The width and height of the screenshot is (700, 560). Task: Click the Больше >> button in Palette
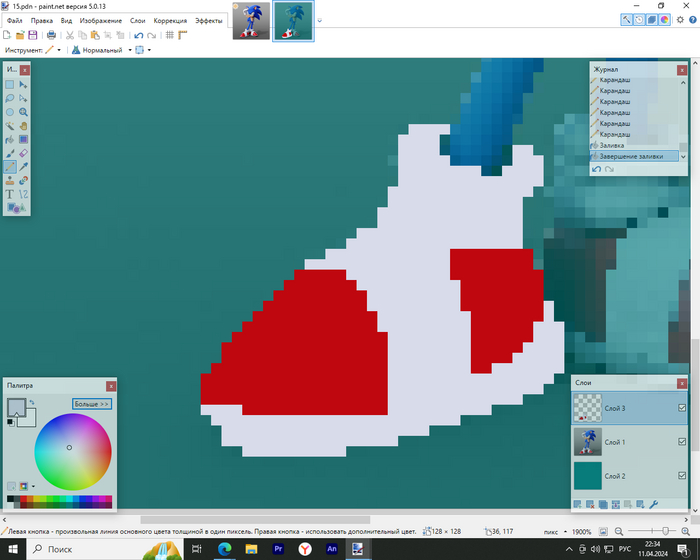tap(92, 404)
